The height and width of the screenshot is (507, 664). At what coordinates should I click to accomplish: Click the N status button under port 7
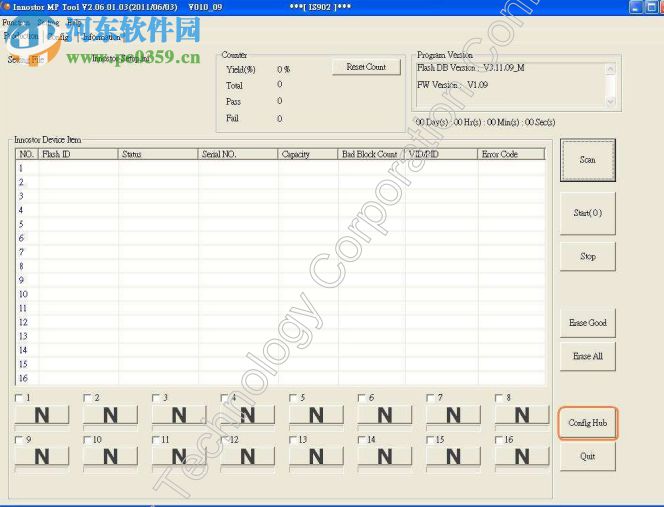point(454,415)
